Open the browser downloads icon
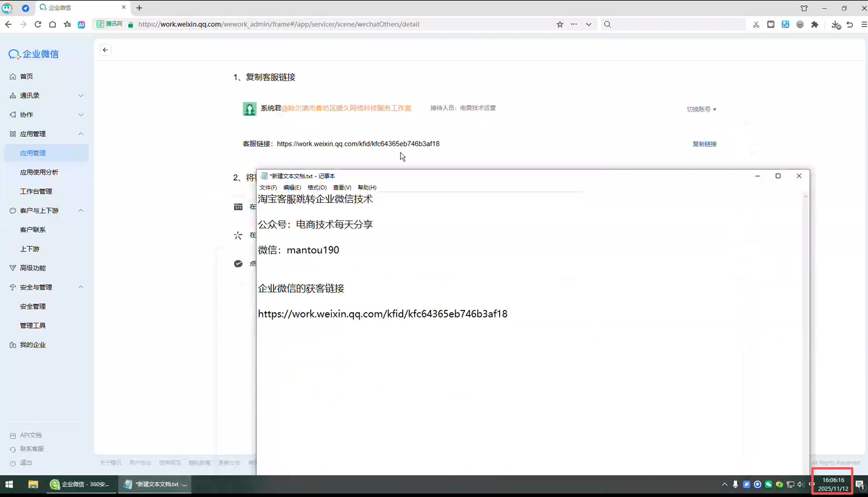This screenshot has height=497, width=868. point(835,25)
